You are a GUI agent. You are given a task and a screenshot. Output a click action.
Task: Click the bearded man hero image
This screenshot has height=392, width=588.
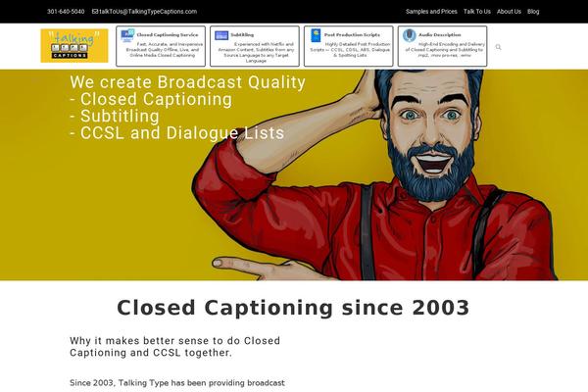pyautogui.click(x=375, y=174)
